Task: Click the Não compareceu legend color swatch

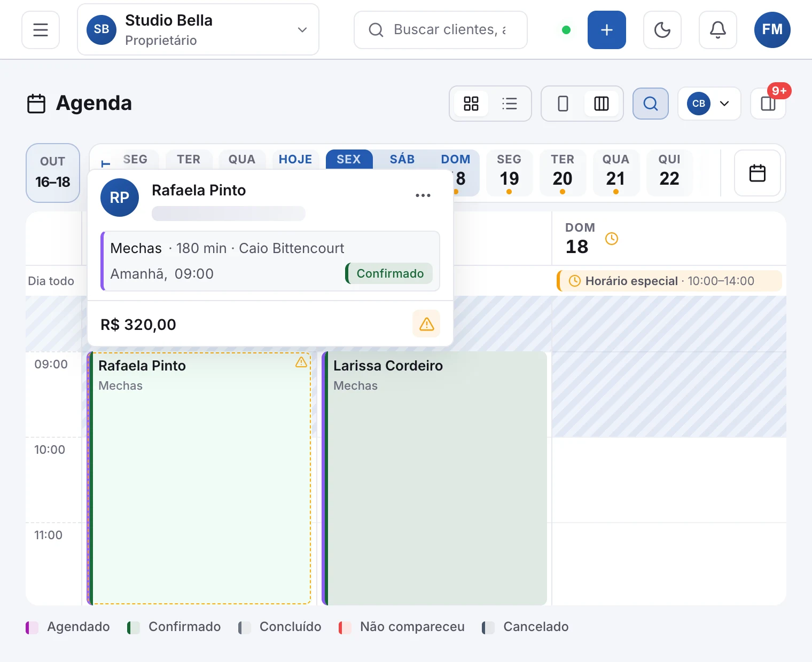Action: click(345, 627)
